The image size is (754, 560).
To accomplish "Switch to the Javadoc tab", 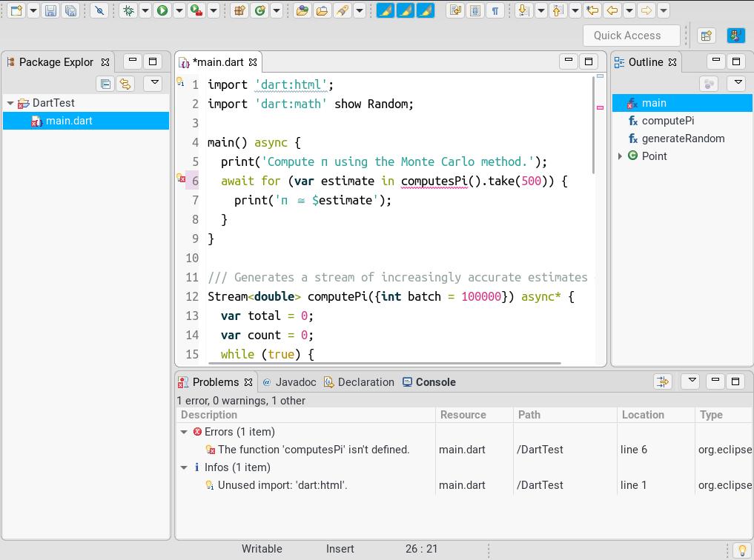I will click(x=289, y=382).
